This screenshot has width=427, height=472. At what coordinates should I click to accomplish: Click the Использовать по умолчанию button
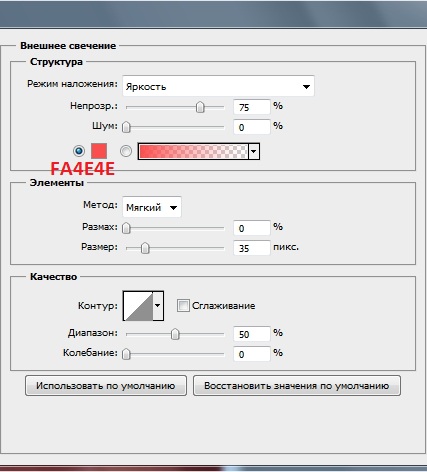[x=106, y=386]
